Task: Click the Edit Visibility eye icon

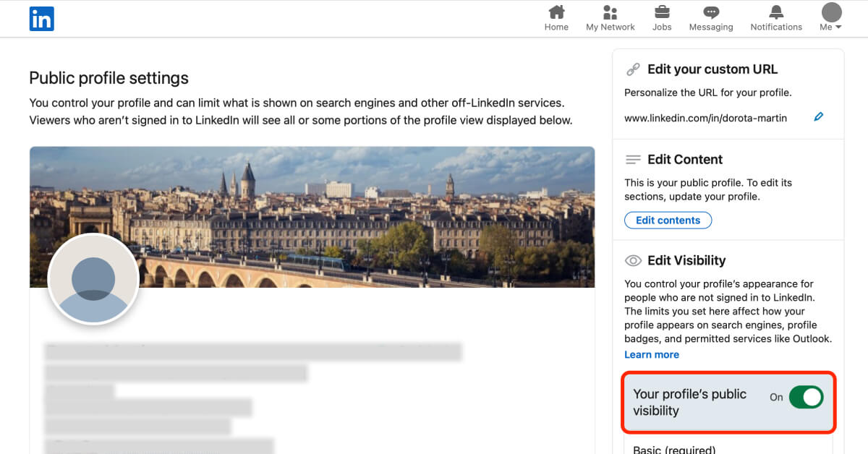Action: point(633,260)
